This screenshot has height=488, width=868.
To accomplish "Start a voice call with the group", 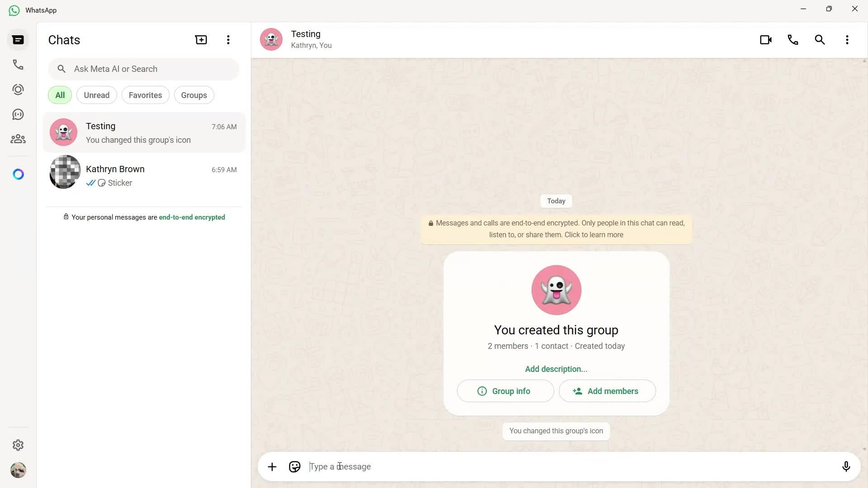I will pyautogui.click(x=793, y=40).
